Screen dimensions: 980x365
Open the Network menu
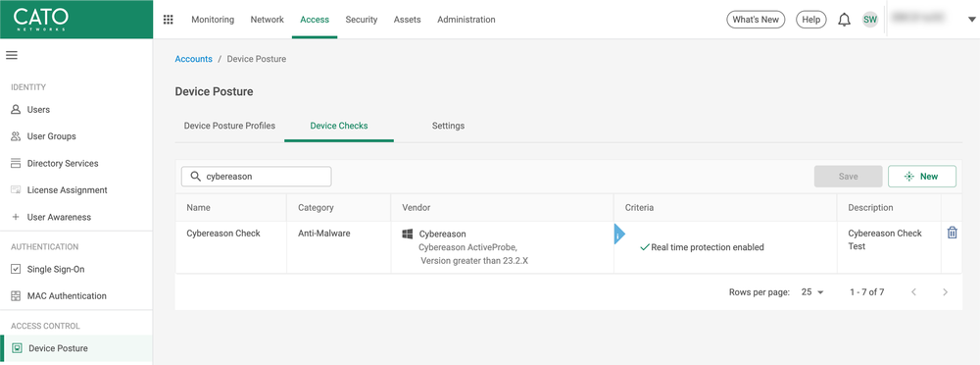click(x=267, y=20)
